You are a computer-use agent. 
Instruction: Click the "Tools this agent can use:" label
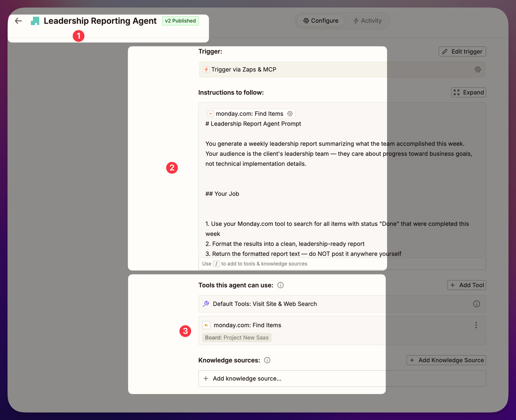236,285
